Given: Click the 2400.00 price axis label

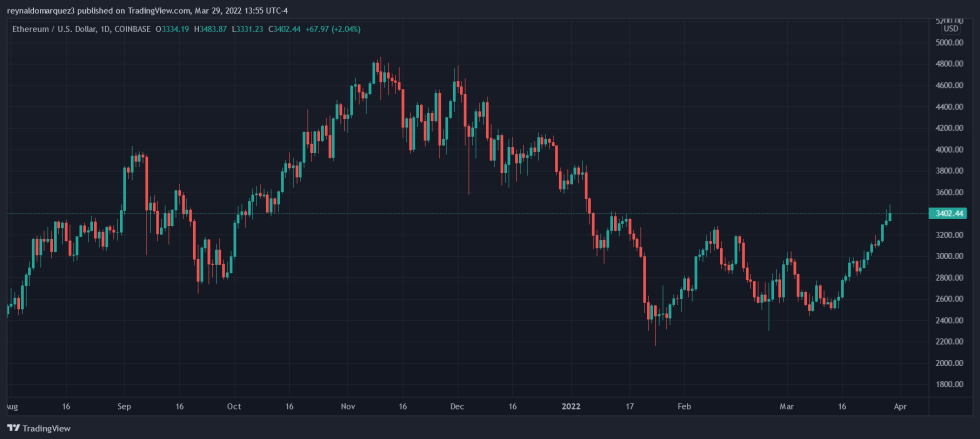Looking at the screenshot, I should [x=950, y=321].
